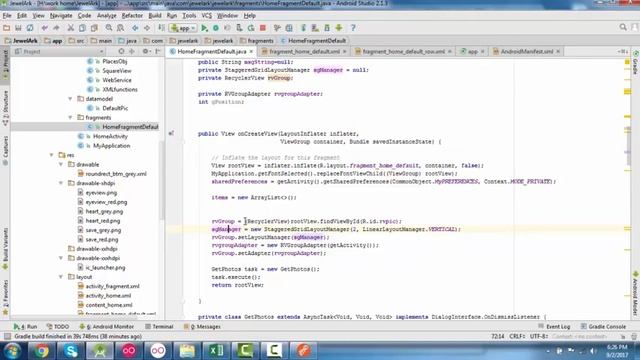Viewport: 640px width, 360px height.
Task: Open Help with the question mark icon
Action: pos(353,28)
